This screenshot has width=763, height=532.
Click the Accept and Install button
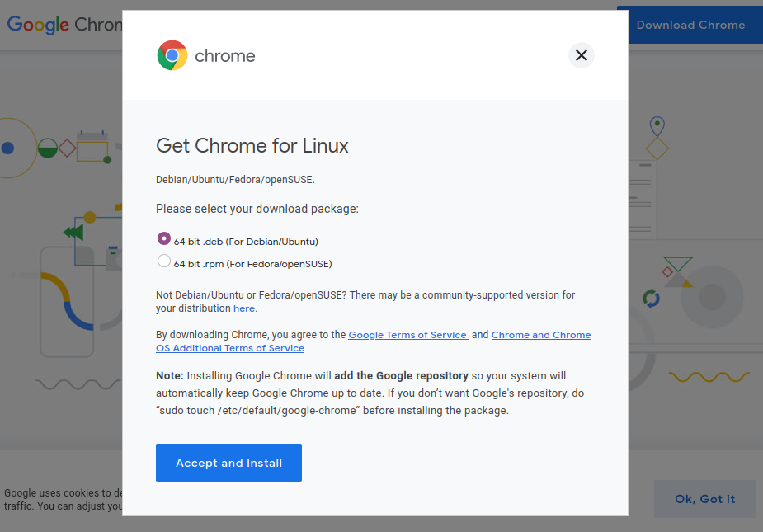pos(228,463)
